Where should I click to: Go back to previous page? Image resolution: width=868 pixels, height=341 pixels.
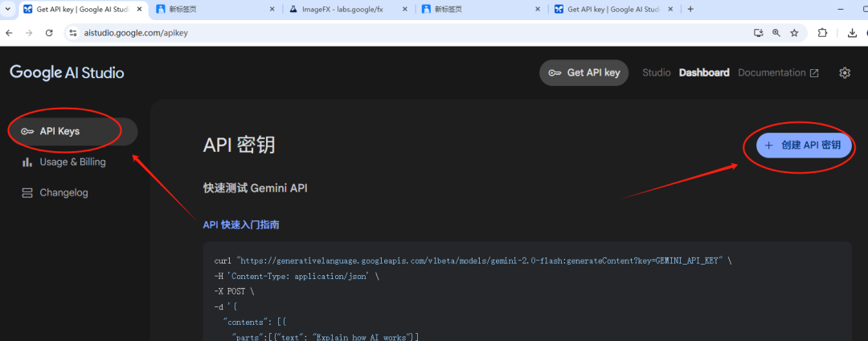pos(9,33)
